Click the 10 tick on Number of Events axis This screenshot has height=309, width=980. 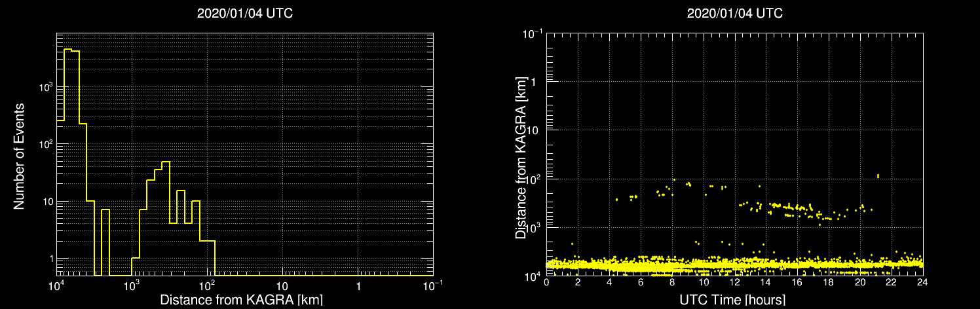click(x=48, y=202)
